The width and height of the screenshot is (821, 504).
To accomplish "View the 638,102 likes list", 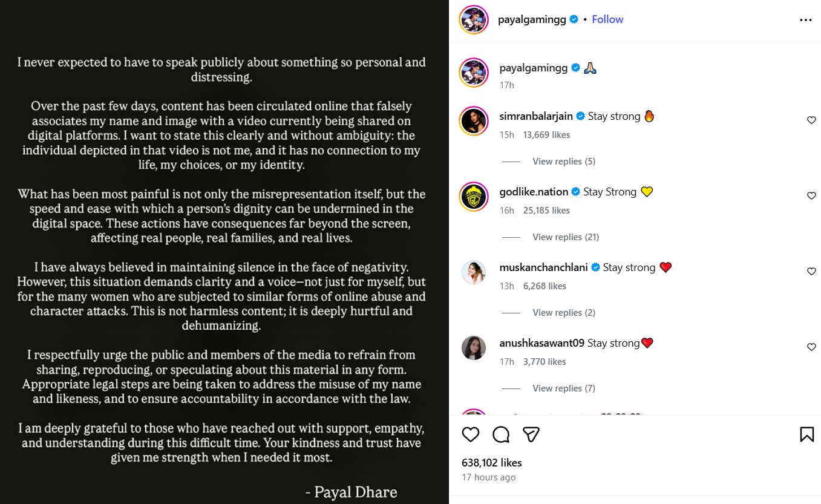I will click(491, 463).
